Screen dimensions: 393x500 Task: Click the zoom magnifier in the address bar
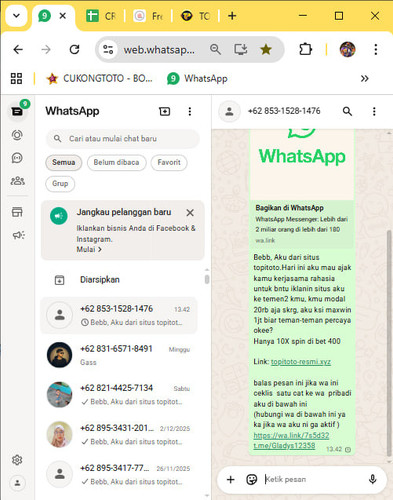point(215,50)
